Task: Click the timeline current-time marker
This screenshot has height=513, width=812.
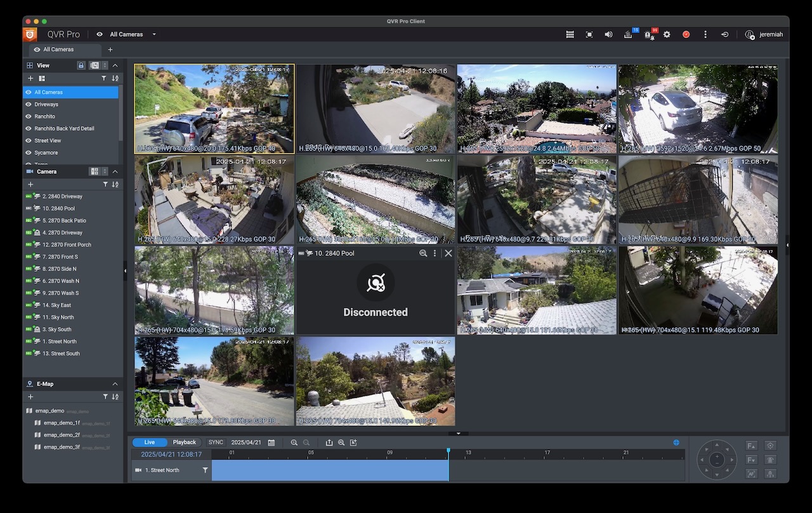Action: pos(449,451)
